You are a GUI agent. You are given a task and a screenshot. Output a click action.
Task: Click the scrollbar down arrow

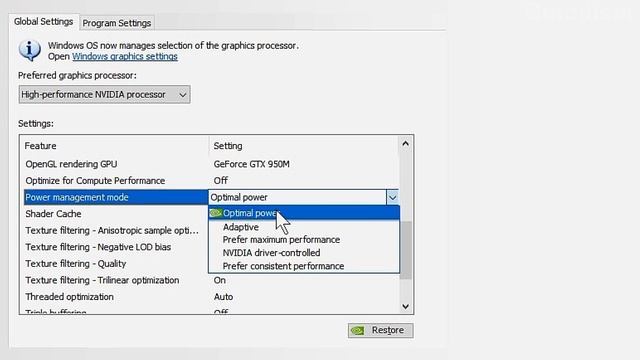pyautogui.click(x=405, y=307)
